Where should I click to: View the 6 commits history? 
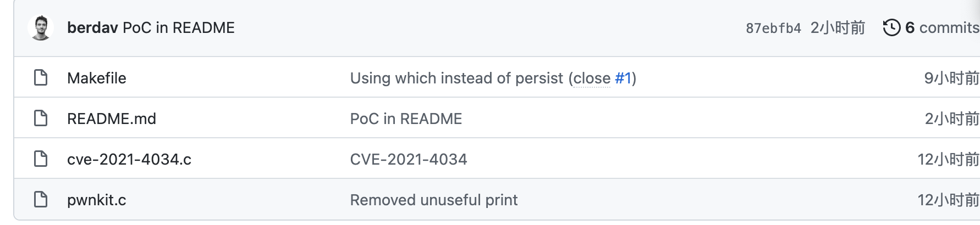click(942, 28)
